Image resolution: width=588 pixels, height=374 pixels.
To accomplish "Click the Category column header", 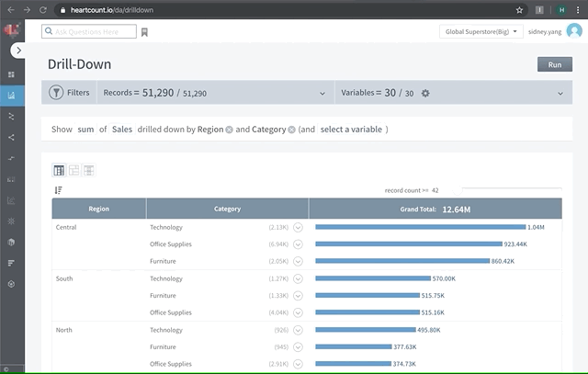I will point(227,209).
